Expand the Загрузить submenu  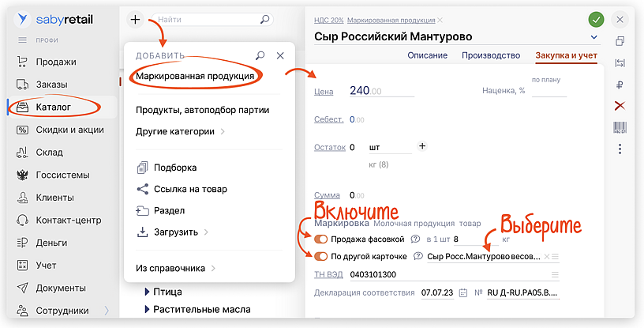tap(172, 232)
